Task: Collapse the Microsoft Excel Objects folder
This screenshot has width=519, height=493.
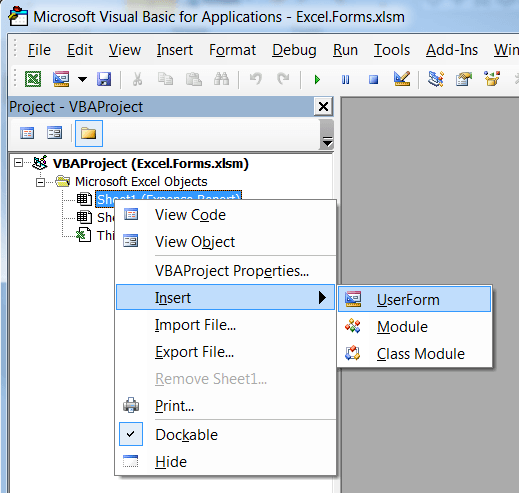Action: (x=40, y=182)
